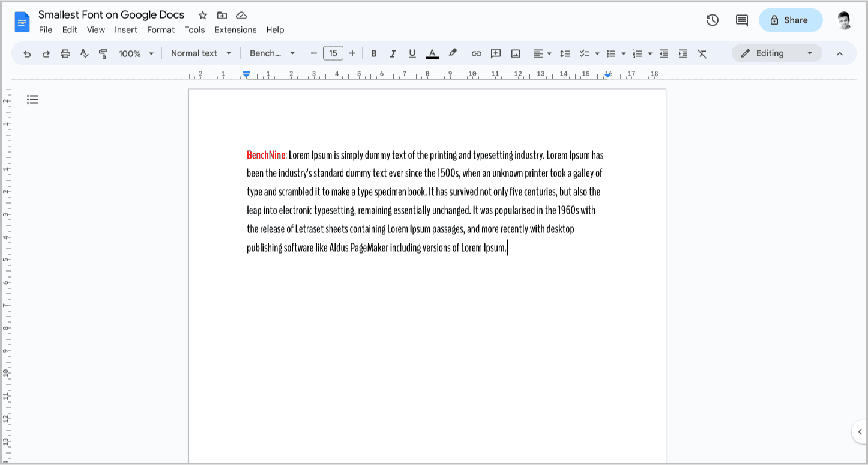Expand checklist options arrow
868x465 pixels.
(x=597, y=53)
